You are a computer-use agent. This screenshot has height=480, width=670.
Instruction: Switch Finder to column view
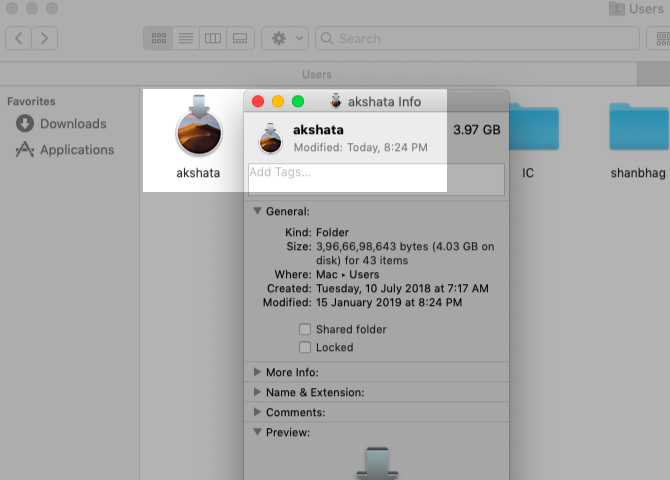point(213,38)
